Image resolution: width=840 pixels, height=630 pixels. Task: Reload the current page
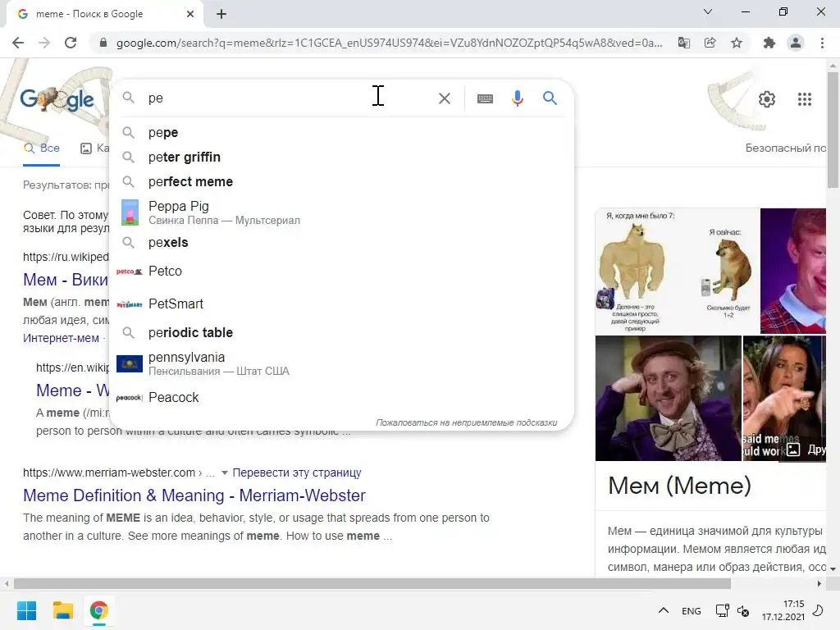point(71,43)
